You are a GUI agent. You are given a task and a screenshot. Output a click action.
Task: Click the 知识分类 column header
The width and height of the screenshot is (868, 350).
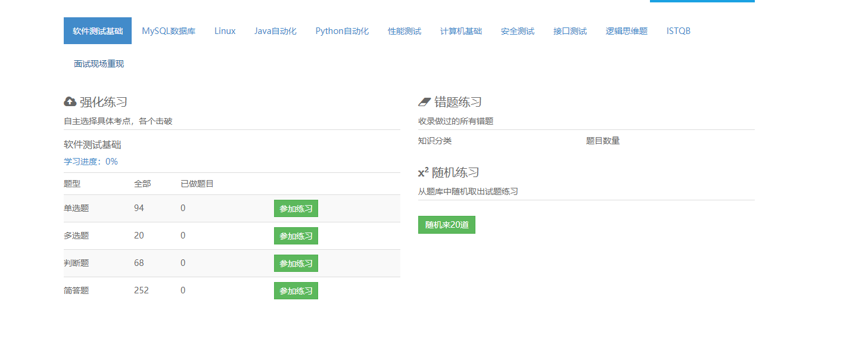[435, 141]
